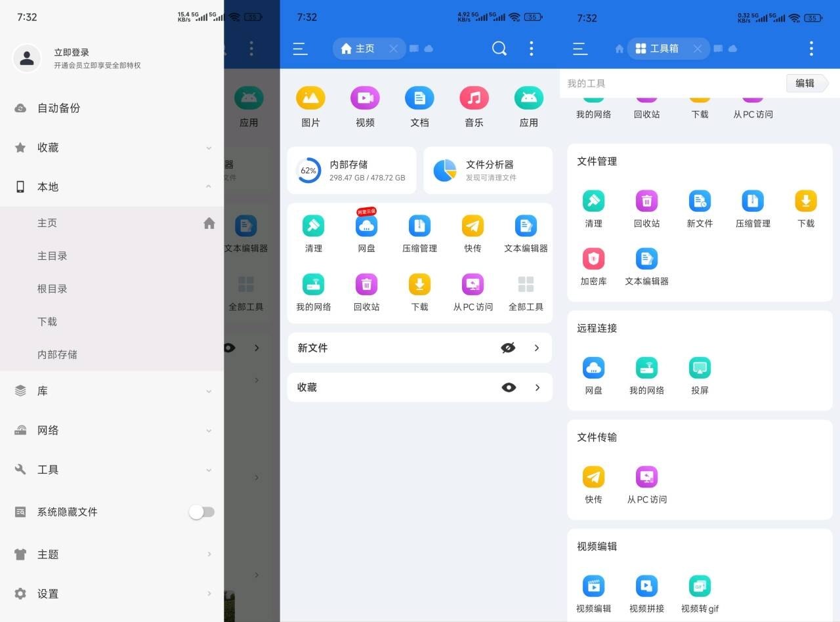The image size is (840, 622).
Task: Tap the 投屏 screen cast icon
Action: point(700,368)
